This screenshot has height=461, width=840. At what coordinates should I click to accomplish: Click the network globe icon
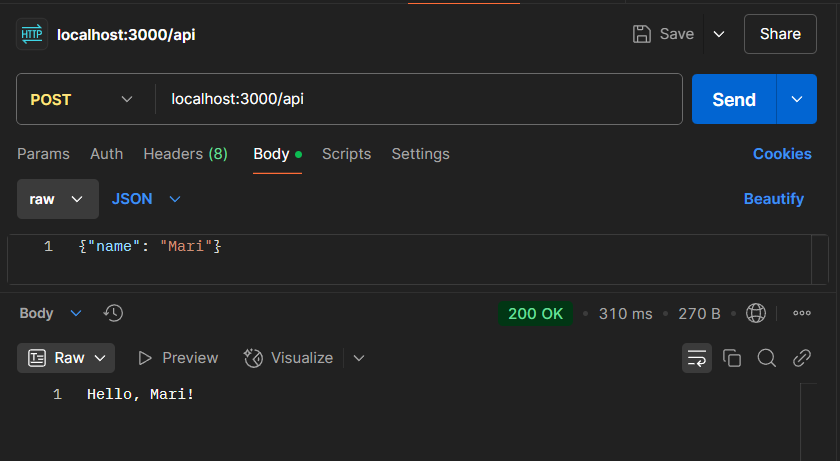click(x=755, y=313)
